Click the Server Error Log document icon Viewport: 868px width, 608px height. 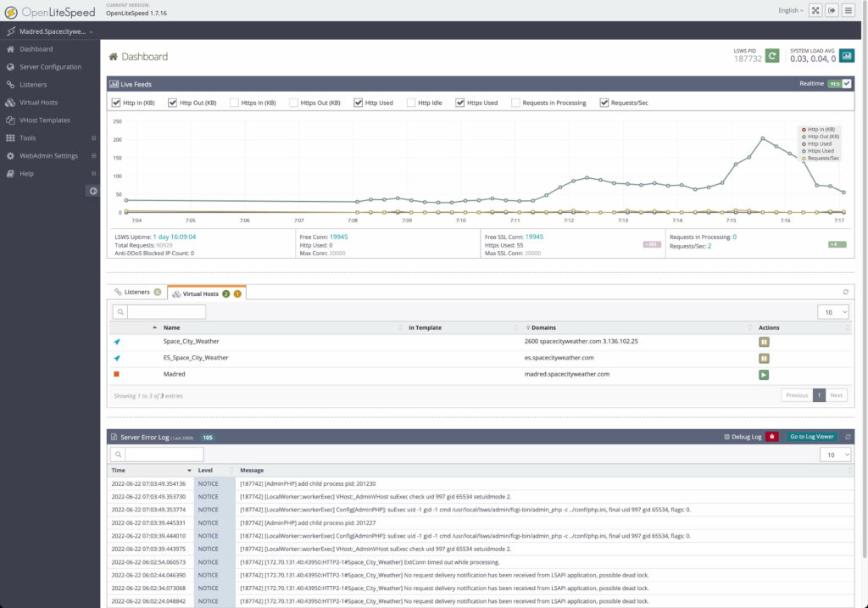click(114, 437)
